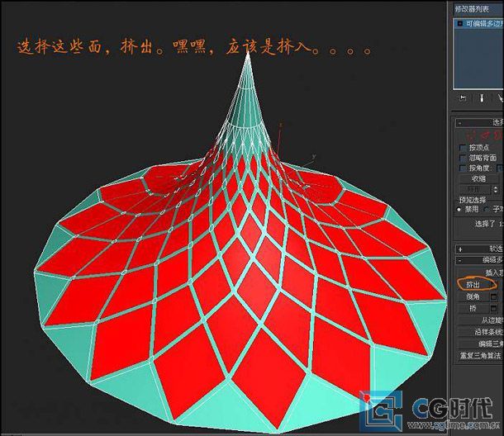Click the 从边旋转 button

480,320
